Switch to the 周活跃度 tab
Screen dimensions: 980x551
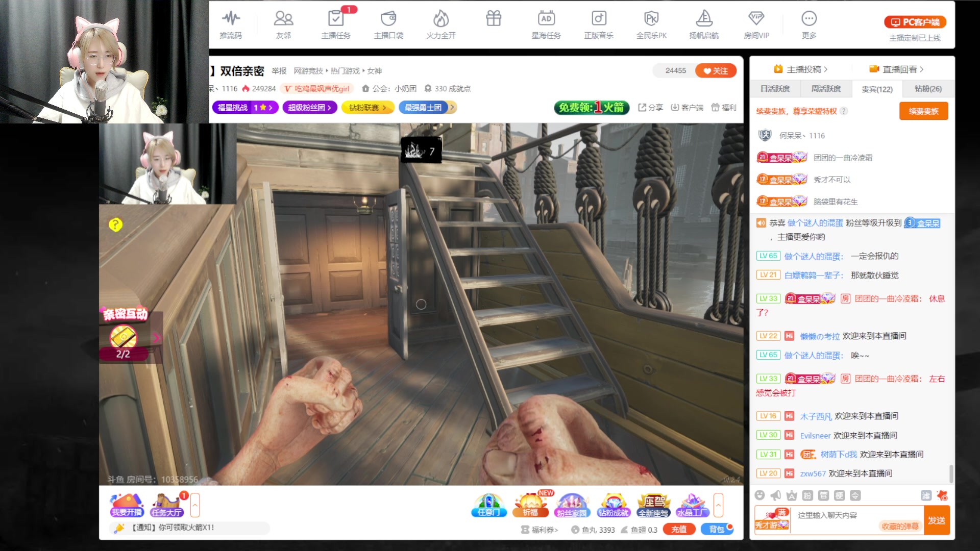coord(826,89)
